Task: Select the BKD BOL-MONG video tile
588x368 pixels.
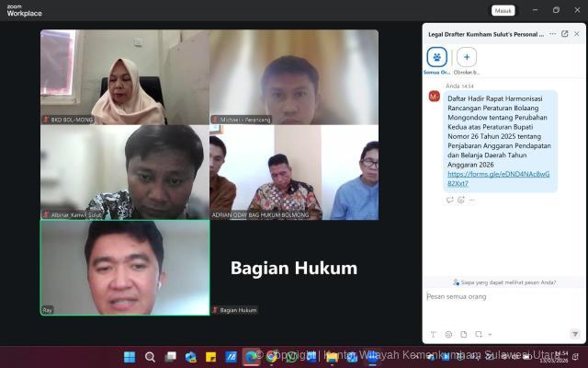Action: (124, 76)
